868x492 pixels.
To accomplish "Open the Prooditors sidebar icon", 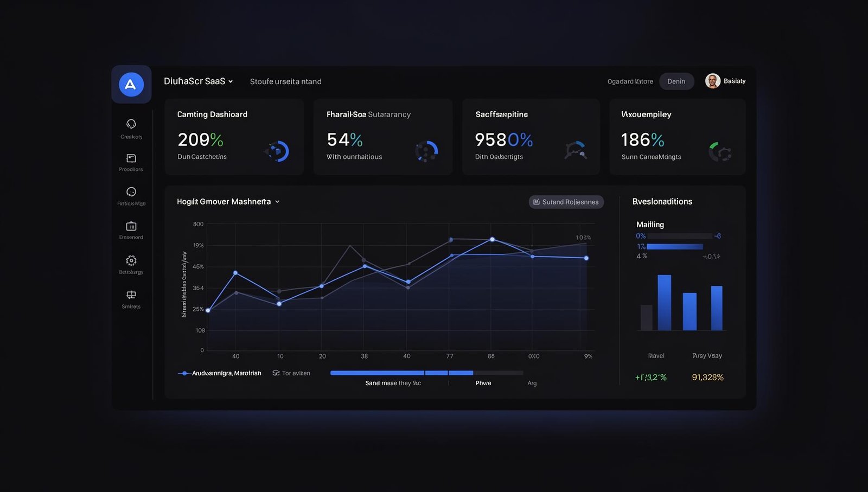I will [x=131, y=158].
